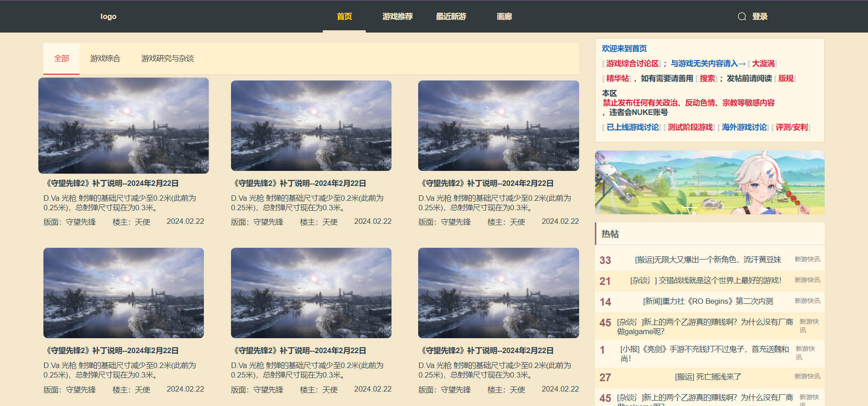
Task: Open bottom-row middle card's landscape thumbnail
Action: pyautogui.click(x=311, y=293)
